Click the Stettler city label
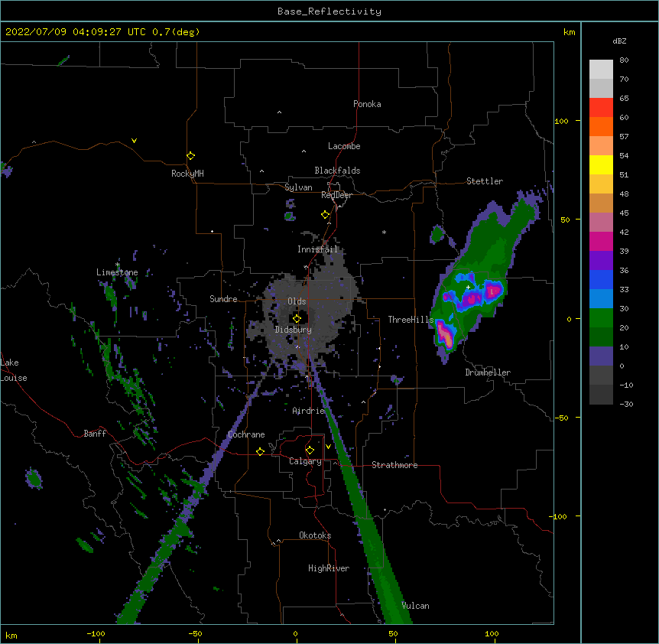 (x=484, y=181)
